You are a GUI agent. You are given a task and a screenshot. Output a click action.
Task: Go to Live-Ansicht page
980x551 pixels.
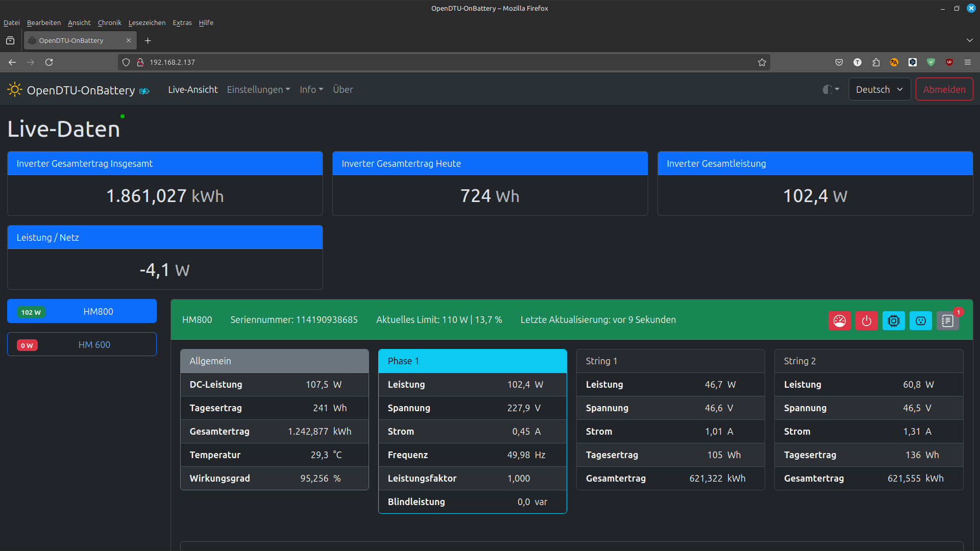click(x=193, y=89)
